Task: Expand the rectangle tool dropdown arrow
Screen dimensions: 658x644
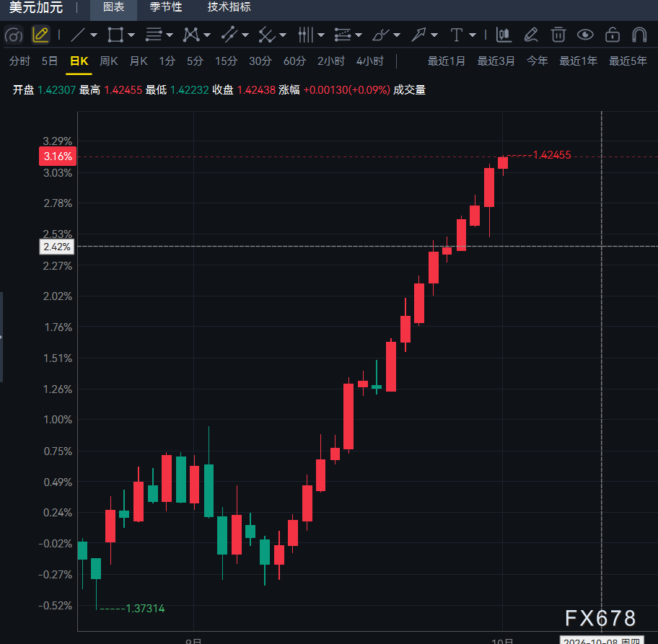Action: coord(131,35)
